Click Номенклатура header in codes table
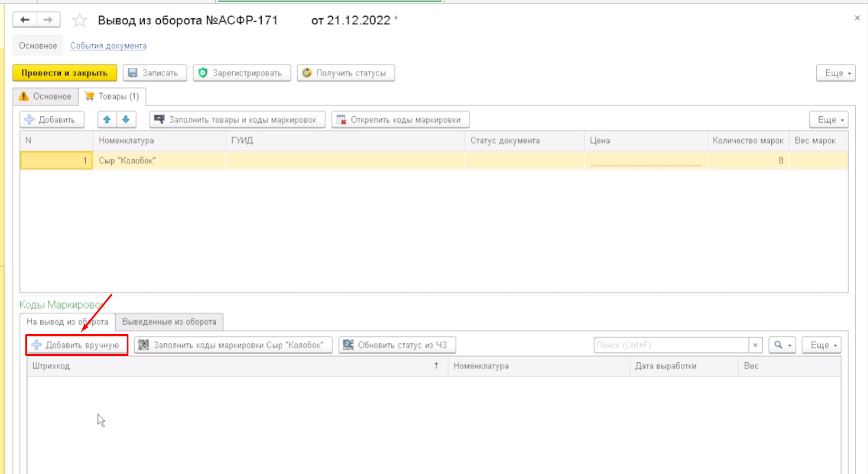The width and height of the screenshot is (868, 474). click(x=539, y=366)
